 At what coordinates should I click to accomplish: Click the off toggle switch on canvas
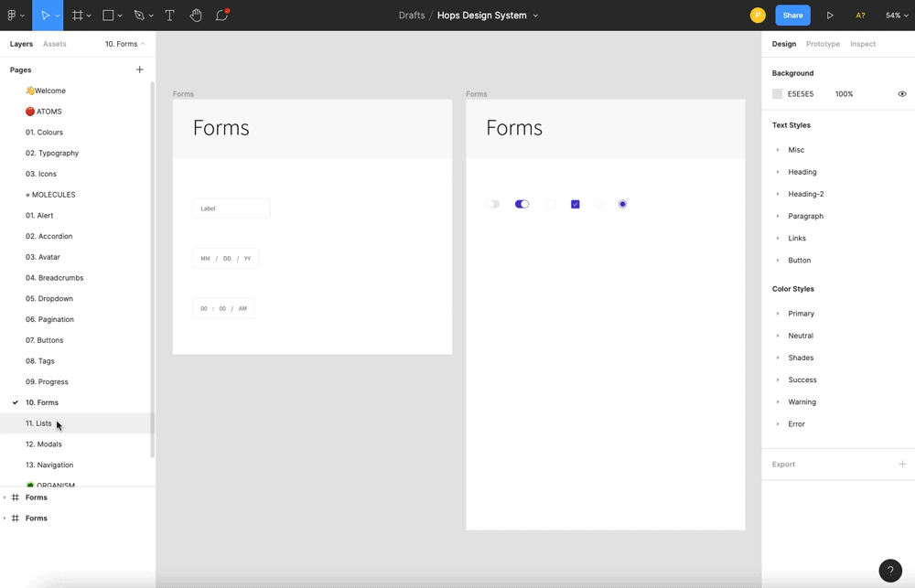point(492,204)
